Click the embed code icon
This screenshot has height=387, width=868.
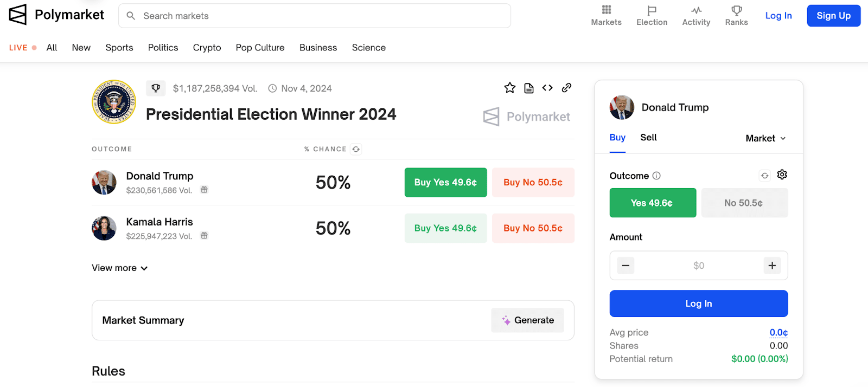(x=547, y=88)
